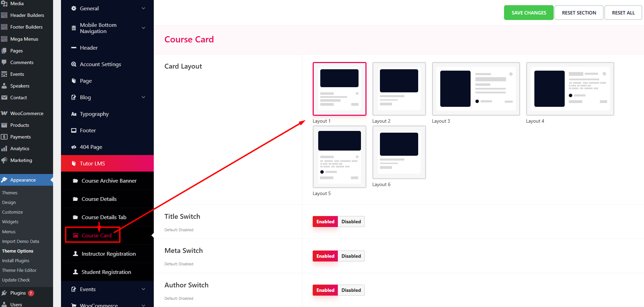The height and width of the screenshot is (307, 644).
Task: Click the 404 Page eye-slash icon
Action: 73,147
